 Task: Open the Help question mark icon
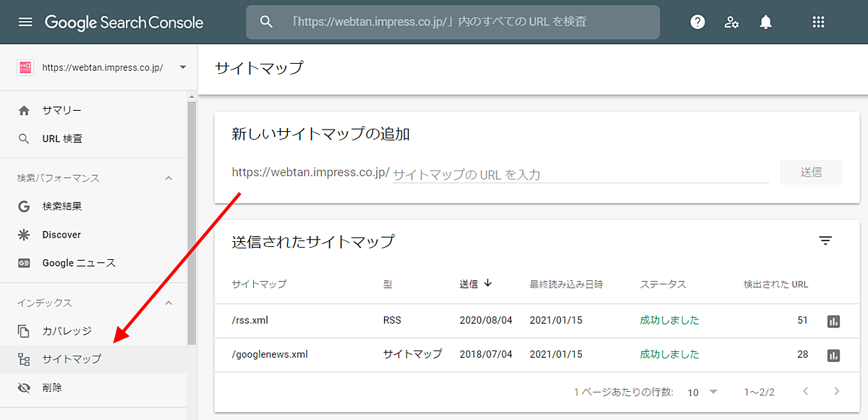point(697,22)
